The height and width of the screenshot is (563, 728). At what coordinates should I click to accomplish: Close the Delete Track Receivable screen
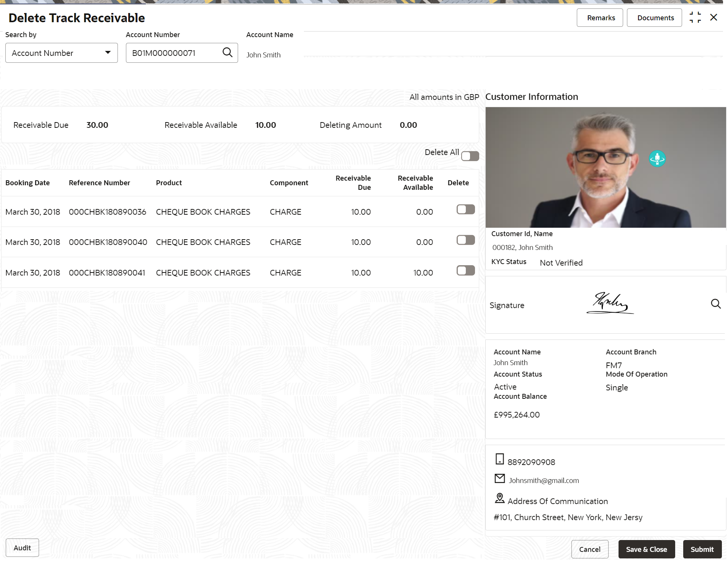click(x=713, y=17)
